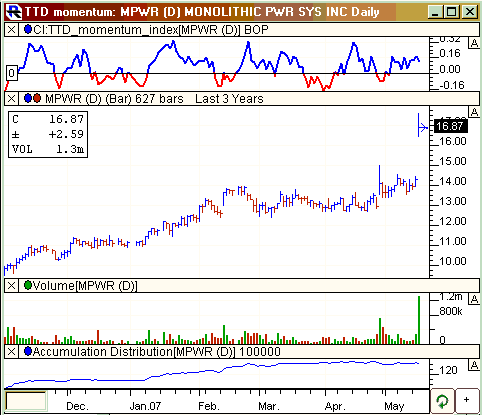This screenshot has width=482, height=415.
Task: Click the Jan.07 date axis label
Action: 145,406
